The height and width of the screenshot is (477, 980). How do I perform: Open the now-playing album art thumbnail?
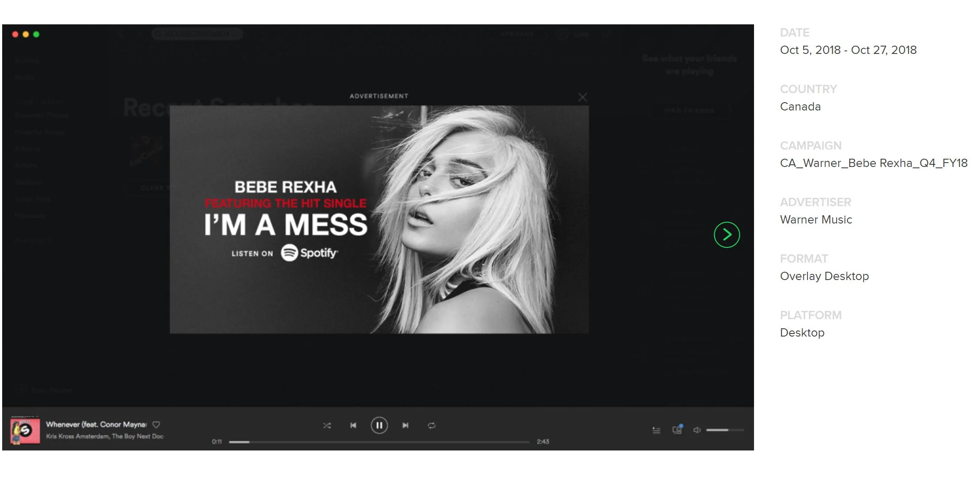25,430
